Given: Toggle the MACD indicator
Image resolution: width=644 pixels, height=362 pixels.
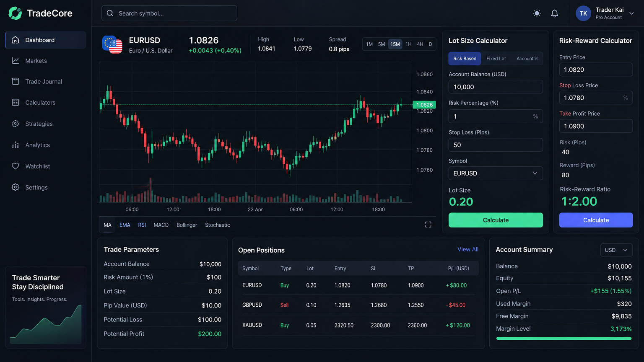Looking at the screenshot, I should tap(161, 225).
